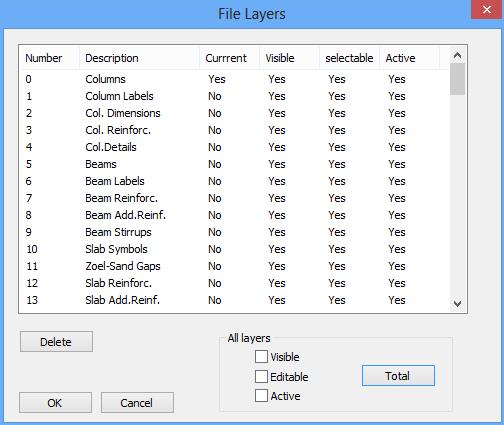Screen dimensions: 504x425
Task: Click the Active value for Col. Reinforc.
Action: click(x=397, y=130)
